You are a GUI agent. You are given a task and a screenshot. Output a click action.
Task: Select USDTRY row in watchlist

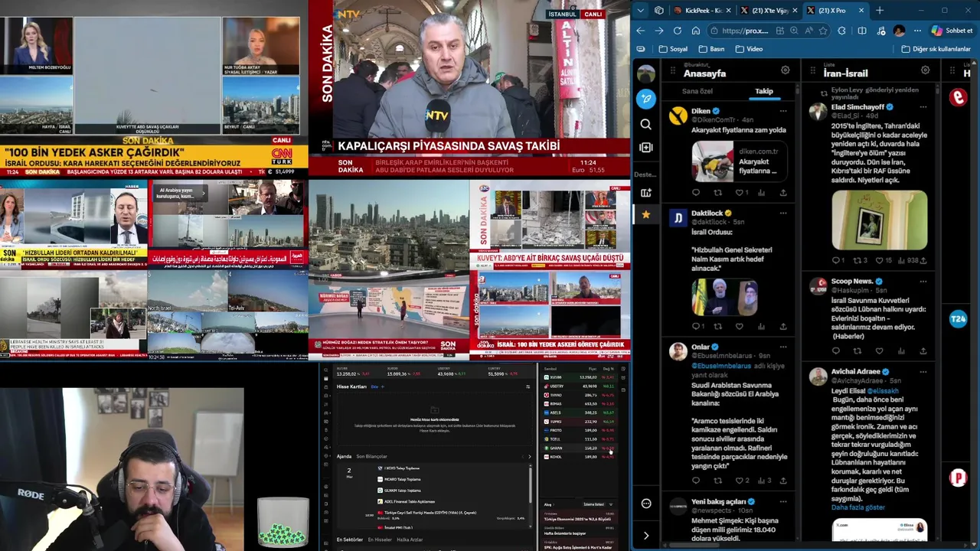(580, 386)
